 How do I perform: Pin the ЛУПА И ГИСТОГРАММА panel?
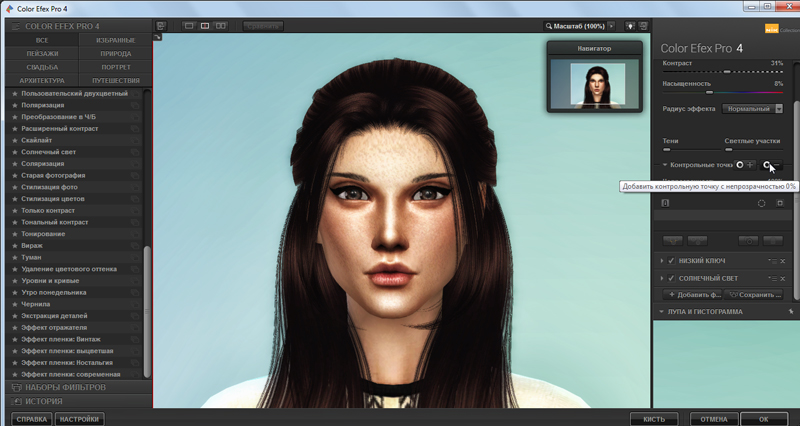pyautogui.click(x=791, y=311)
